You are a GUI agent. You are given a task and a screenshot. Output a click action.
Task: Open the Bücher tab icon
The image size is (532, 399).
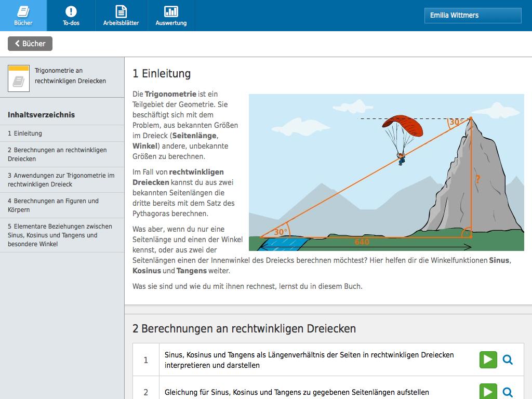pos(23,11)
